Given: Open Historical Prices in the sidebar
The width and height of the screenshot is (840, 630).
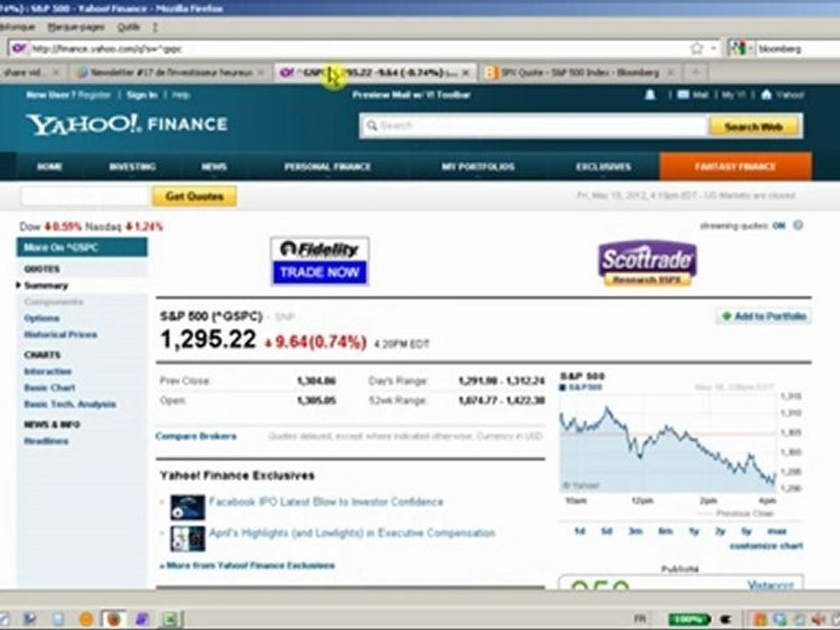Looking at the screenshot, I should [60, 335].
